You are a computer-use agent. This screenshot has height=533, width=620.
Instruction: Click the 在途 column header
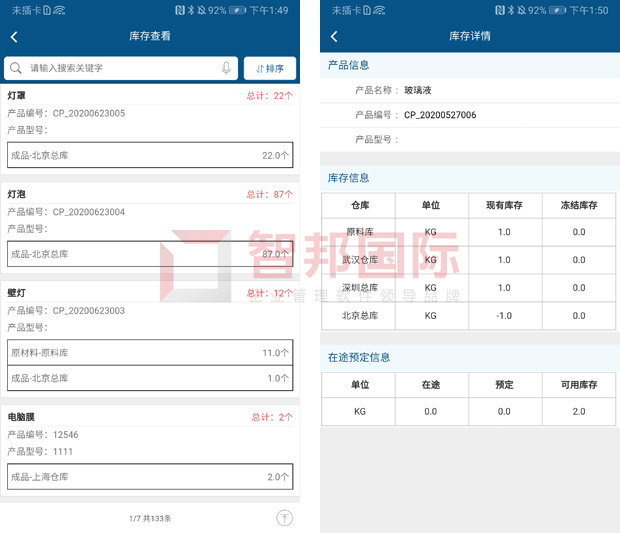pyautogui.click(x=431, y=385)
